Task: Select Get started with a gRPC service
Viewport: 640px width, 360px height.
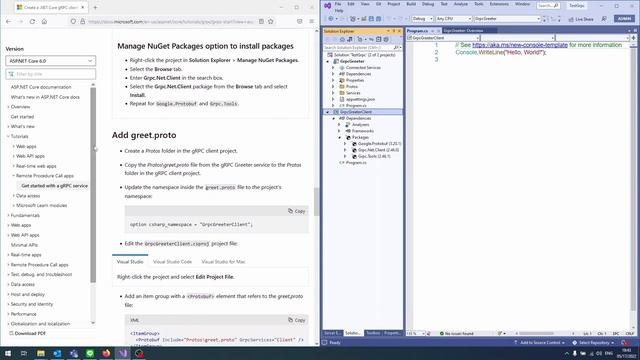Action: tap(55, 186)
